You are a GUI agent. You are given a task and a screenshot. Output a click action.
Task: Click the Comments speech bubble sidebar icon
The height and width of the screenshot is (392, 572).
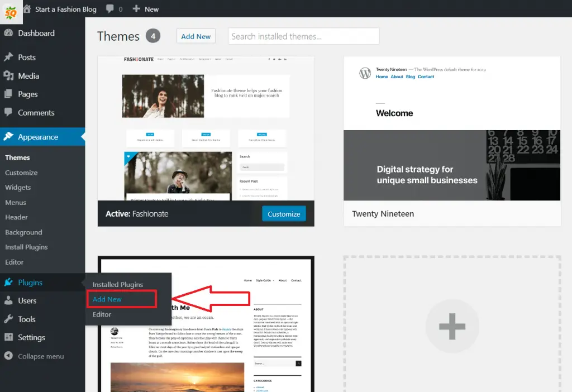(x=9, y=113)
